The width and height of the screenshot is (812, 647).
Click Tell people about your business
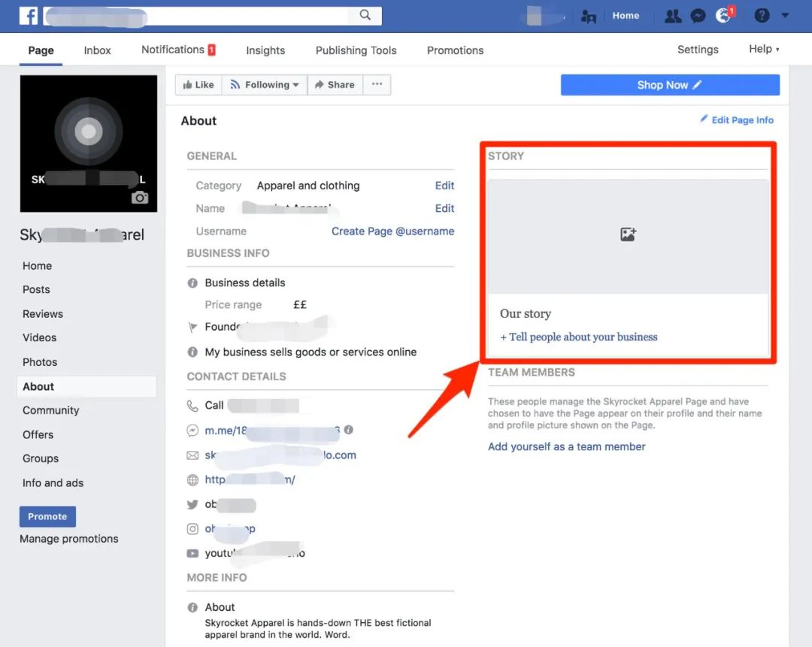(578, 337)
